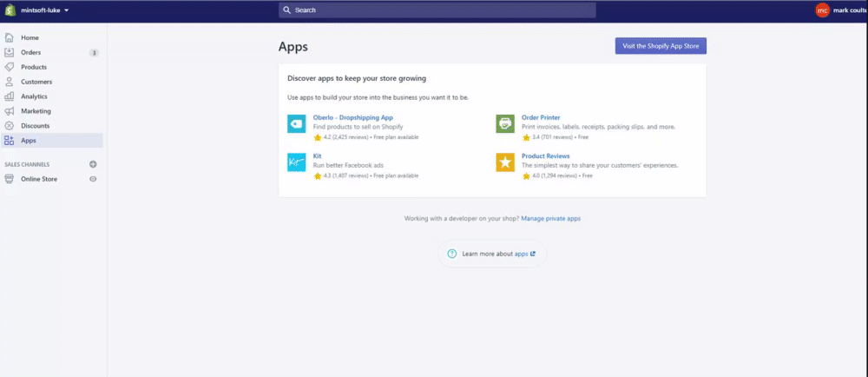The width and height of the screenshot is (868, 377).
Task: Open the Product Reviews link
Action: pos(546,156)
